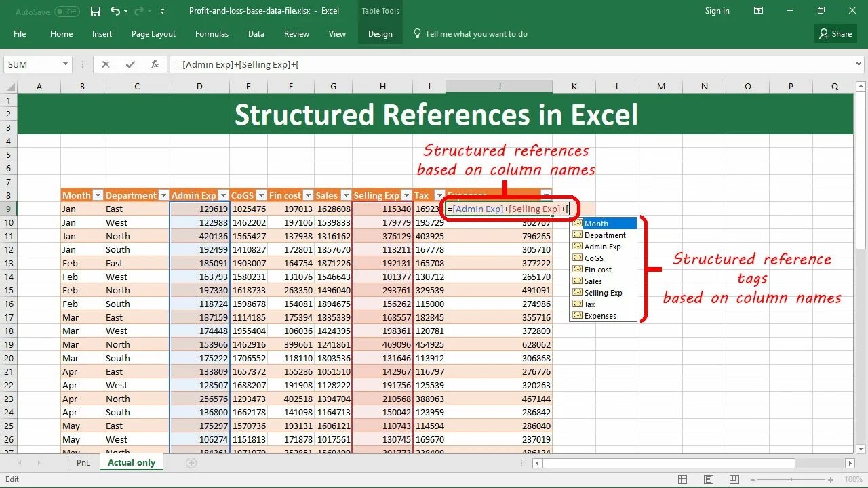Open the CoGS column filter dropdown

[261, 195]
